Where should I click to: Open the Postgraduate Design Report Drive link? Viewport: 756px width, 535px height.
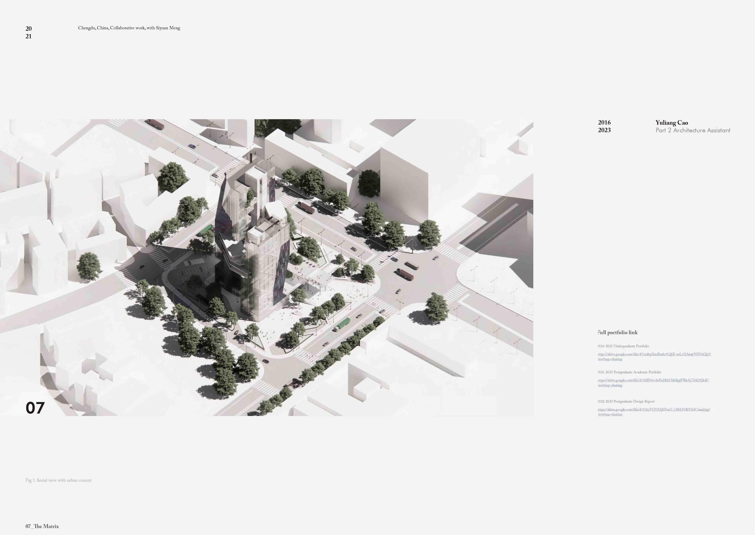pyautogui.click(x=654, y=410)
